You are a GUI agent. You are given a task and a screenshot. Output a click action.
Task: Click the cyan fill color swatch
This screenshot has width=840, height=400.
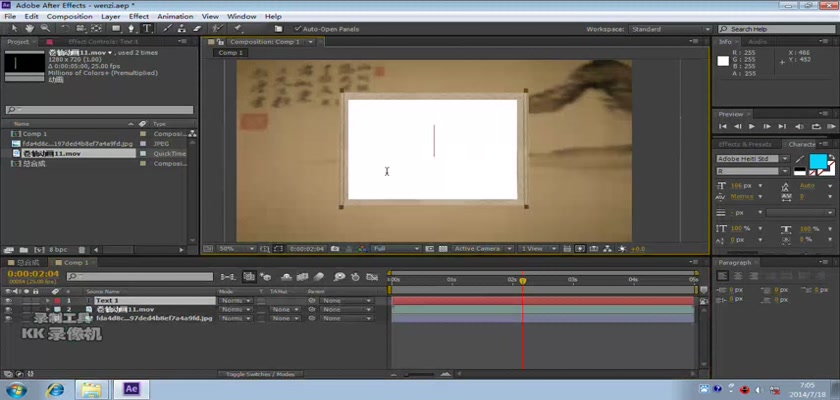[818, 161]
